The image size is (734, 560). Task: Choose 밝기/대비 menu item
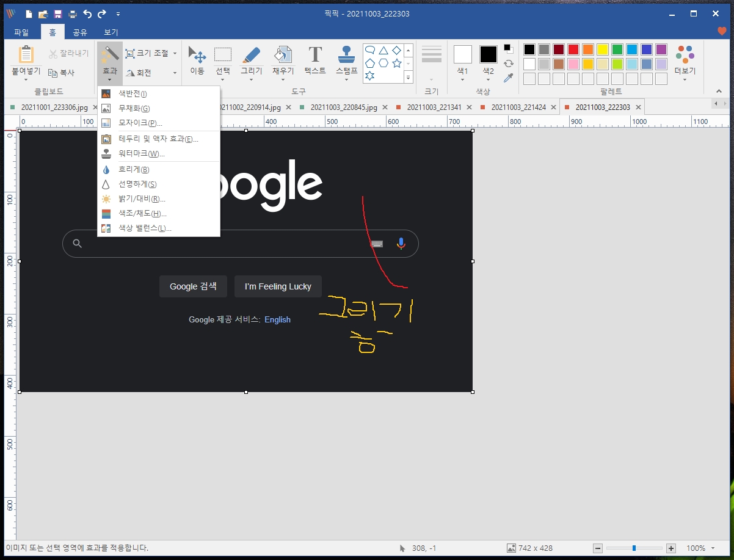coord(159,198)
